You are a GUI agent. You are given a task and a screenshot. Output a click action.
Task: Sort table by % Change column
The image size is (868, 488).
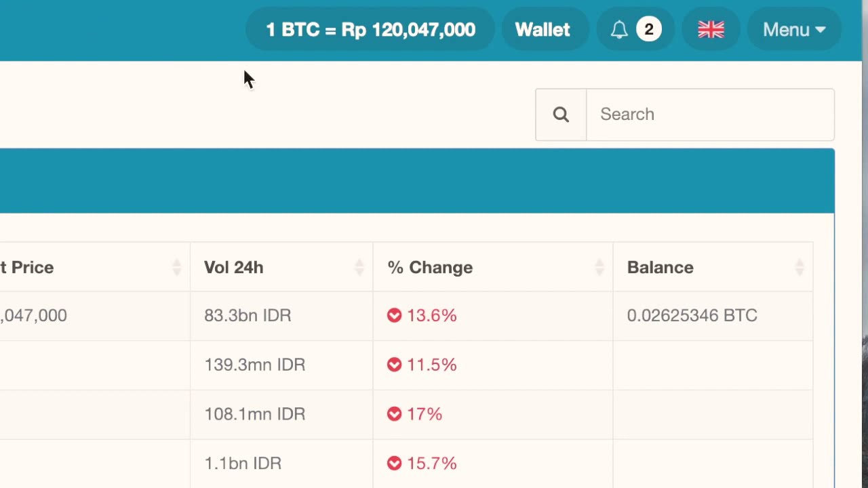click(599, 268)
